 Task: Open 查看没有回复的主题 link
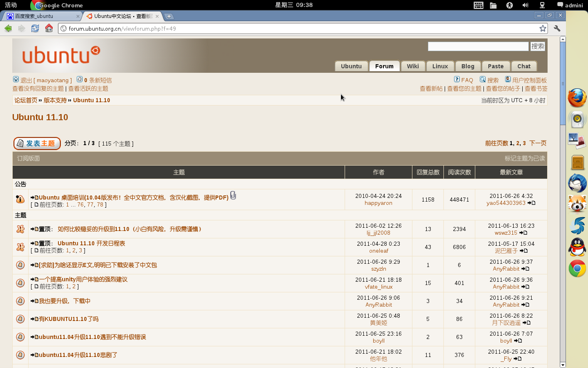(38, 88)
